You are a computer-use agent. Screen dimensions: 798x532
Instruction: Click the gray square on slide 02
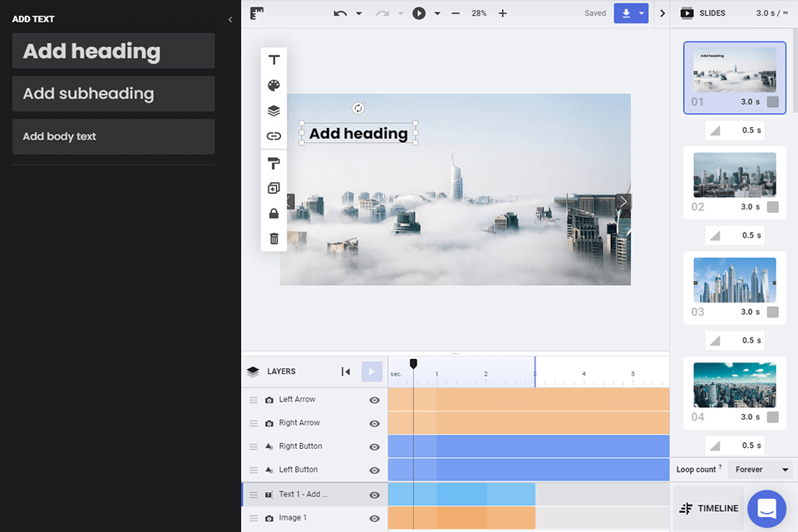click(772, 207)
